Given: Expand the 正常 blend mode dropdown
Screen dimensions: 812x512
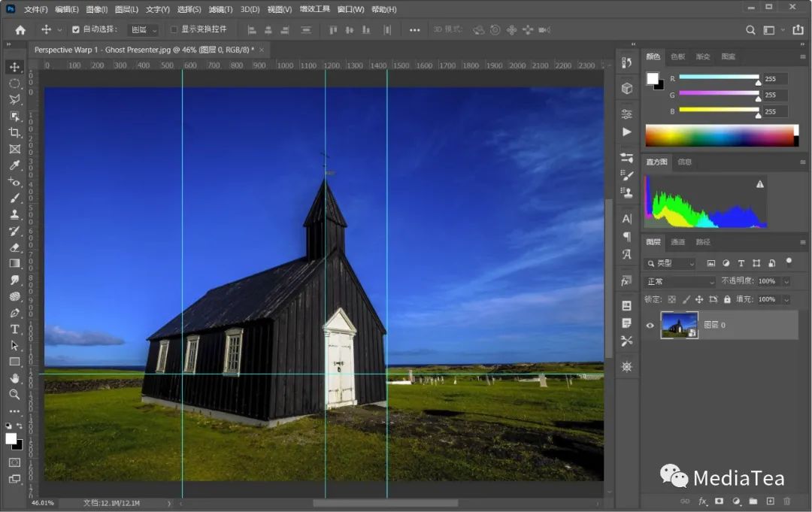Looking at the screenshot, I should point(680,282).
